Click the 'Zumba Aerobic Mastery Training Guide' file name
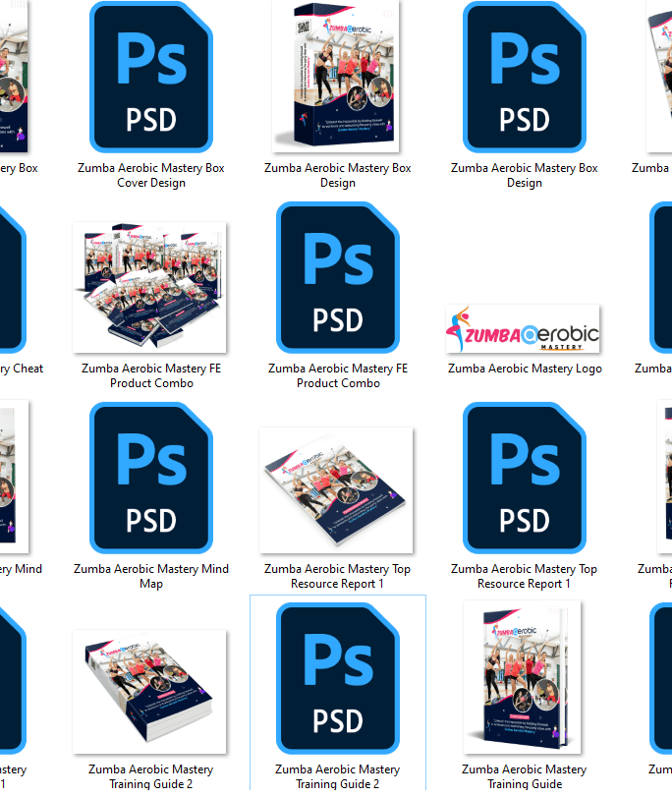This screenshot has height=797, width=672. 524,776
